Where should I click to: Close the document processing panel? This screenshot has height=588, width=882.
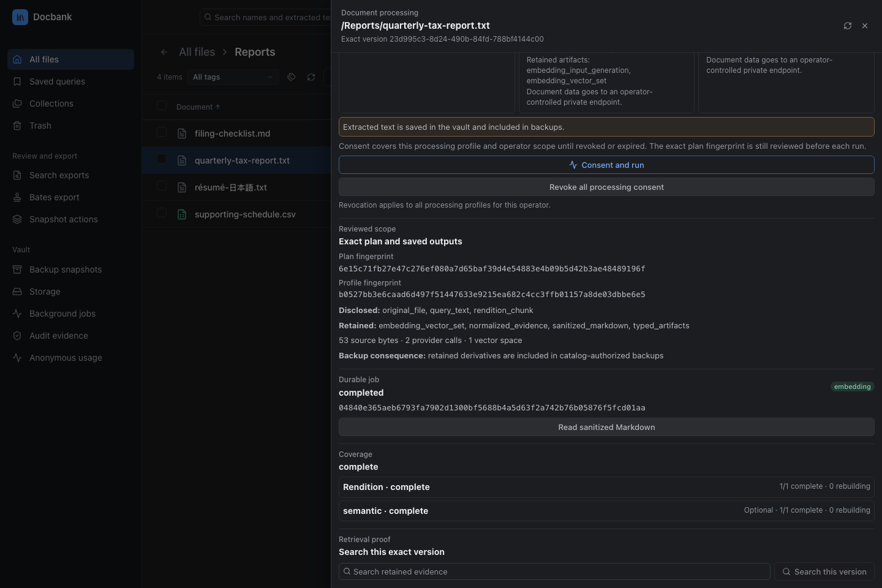[x=865, y=26]
